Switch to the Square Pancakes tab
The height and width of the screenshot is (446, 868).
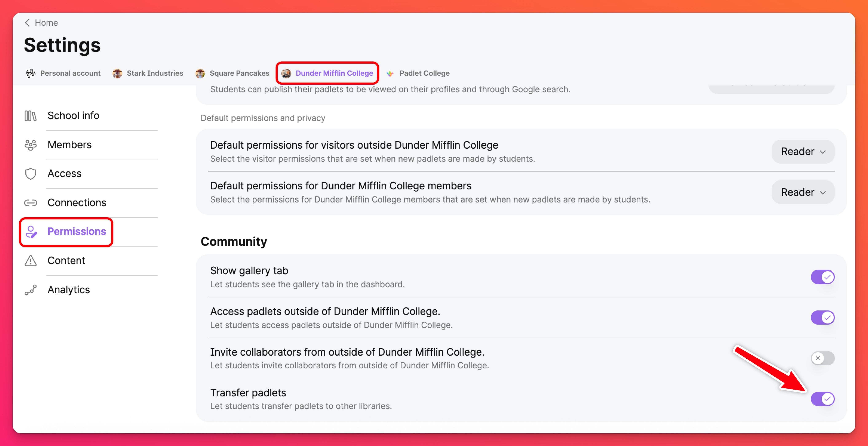[239, 73]
